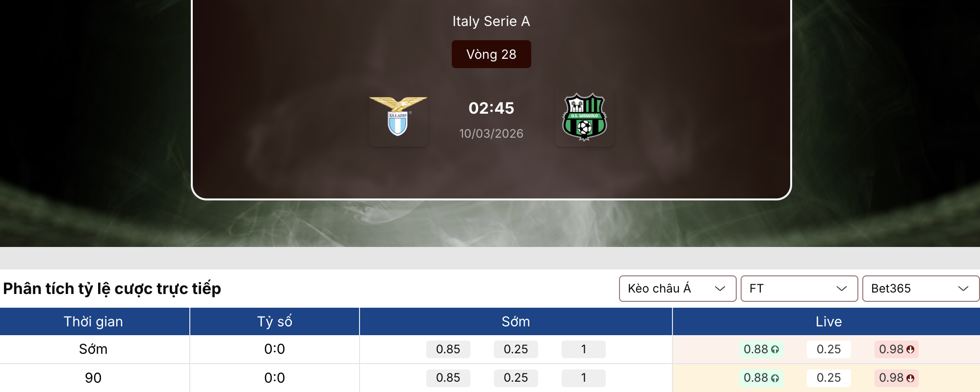
Task: Expand the FT period dropdown
Action: click(799, 289)
